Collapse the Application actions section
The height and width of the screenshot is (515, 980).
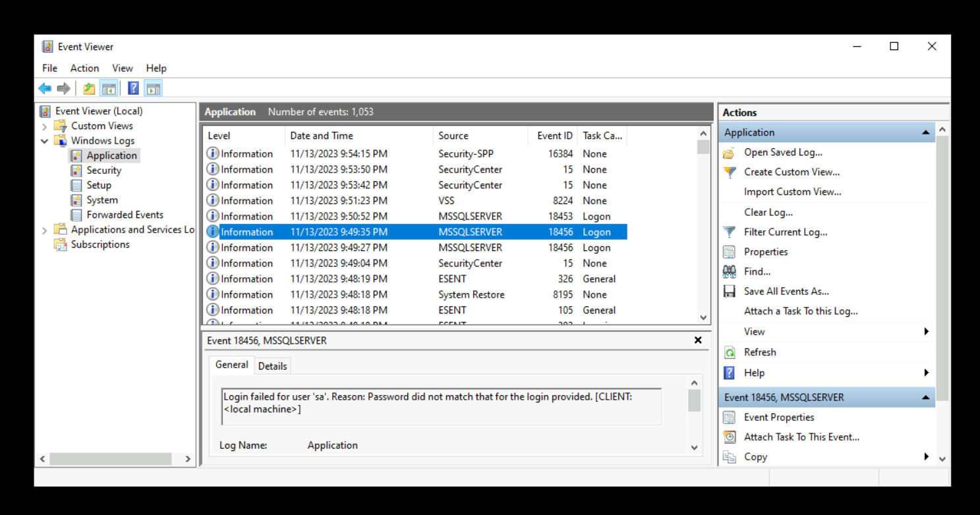click(925, 132)
